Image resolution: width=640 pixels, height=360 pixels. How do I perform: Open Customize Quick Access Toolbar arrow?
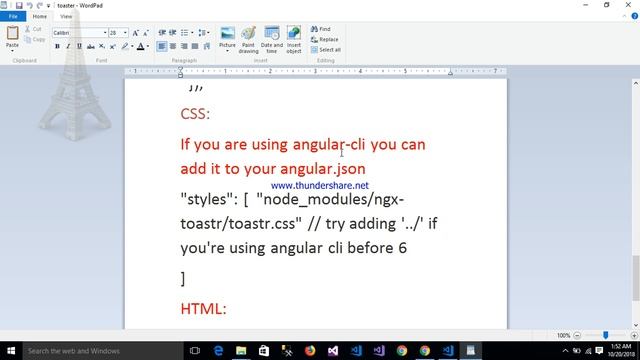point(48,6)
